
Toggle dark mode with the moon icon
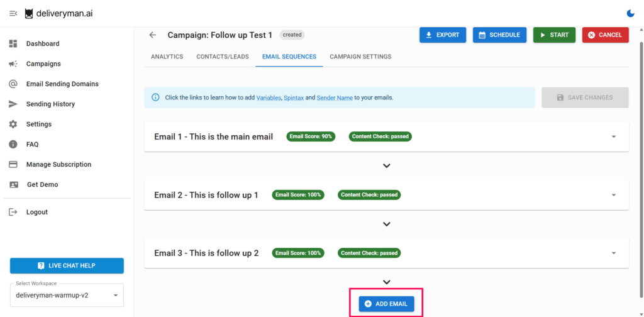[630, 14]
